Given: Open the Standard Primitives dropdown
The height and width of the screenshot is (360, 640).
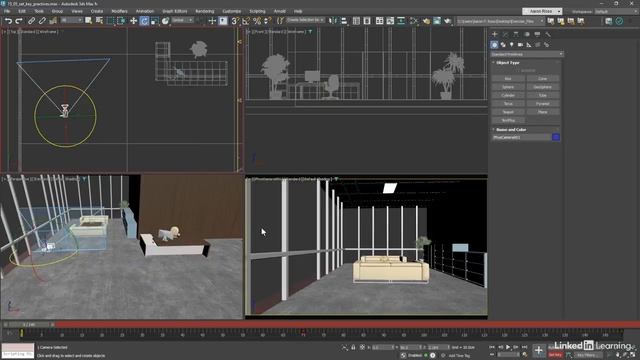Looking at the screenshot, I should click(527, 54).
